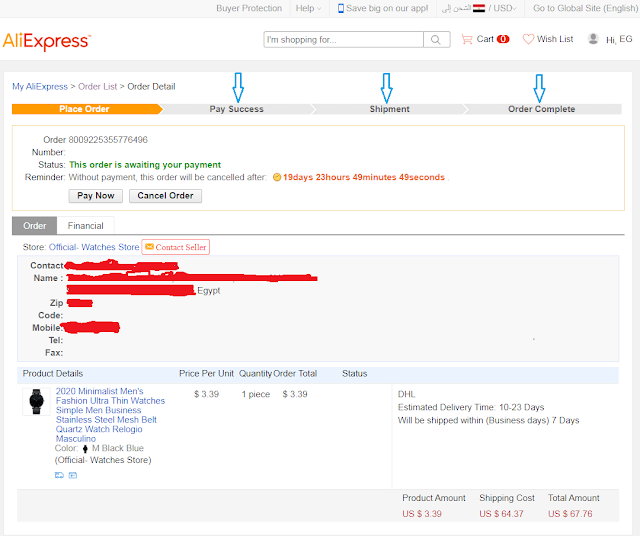Click the Product Amount US $ 3.39 value
This screenshot has width=640, height=536.
pyautogui.click(x=422, y=514)
